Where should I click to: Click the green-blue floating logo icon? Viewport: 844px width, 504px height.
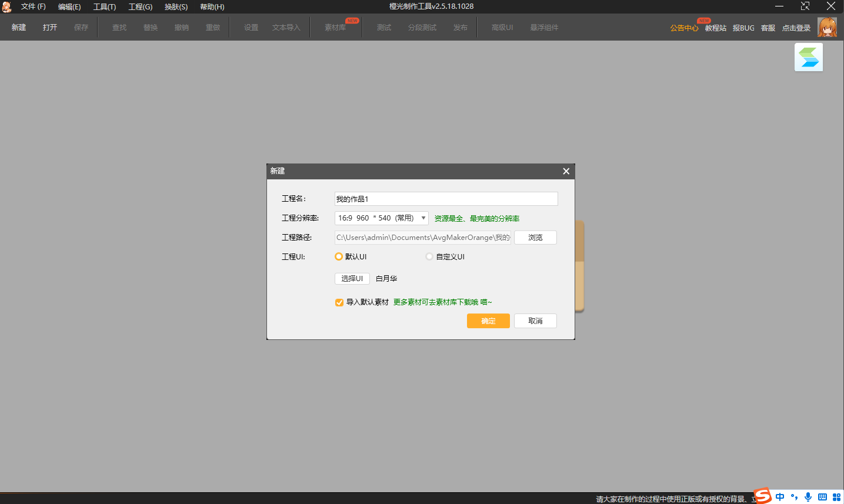coord(808,58)
